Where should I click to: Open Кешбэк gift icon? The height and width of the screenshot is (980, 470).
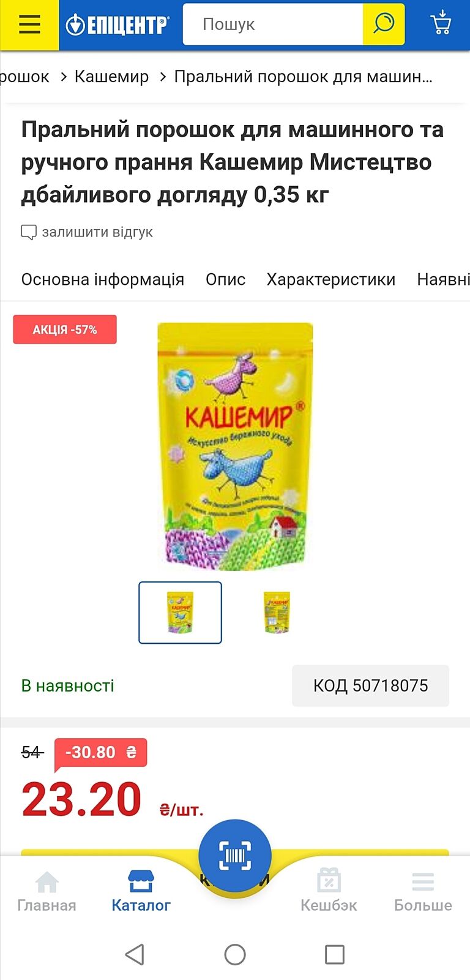(x=329, y=891)
